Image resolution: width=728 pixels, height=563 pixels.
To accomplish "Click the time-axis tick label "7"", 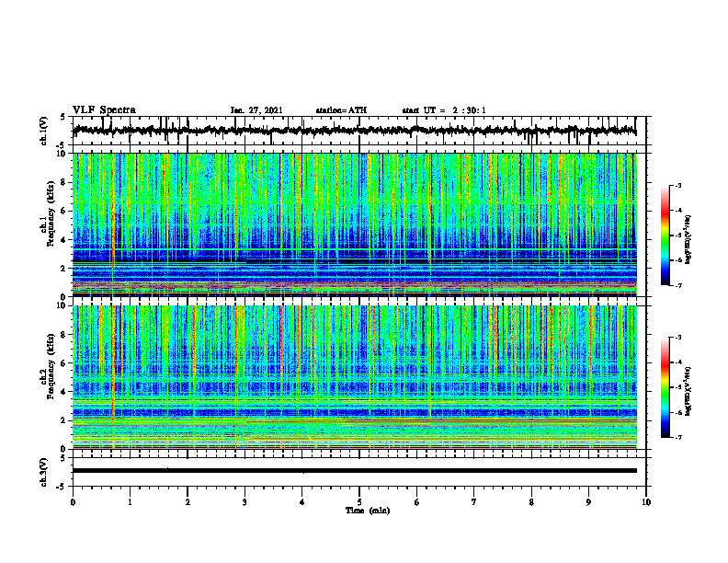I will tap(474, 502).
